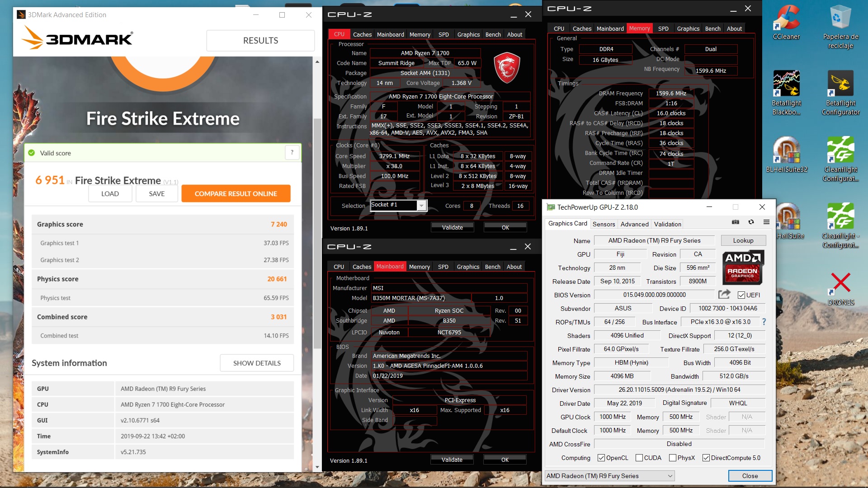868x488 pixels.
Task: Open the Validation tab in GPU-Z
Action: pyautogui.click(x=667, y=224)
